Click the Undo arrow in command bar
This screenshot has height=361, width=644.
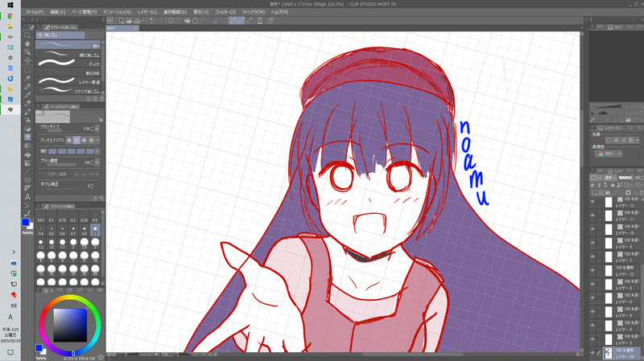click(x=152, y=21)
